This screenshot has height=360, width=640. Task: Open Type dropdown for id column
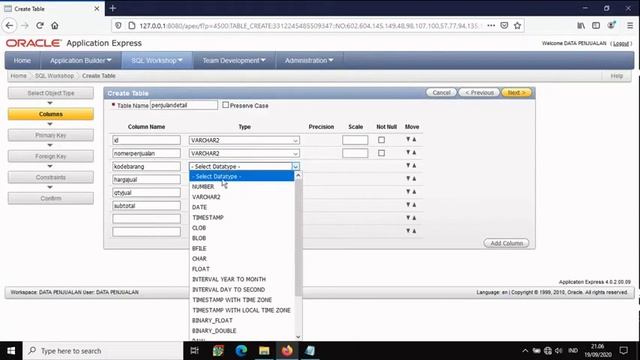244,140
